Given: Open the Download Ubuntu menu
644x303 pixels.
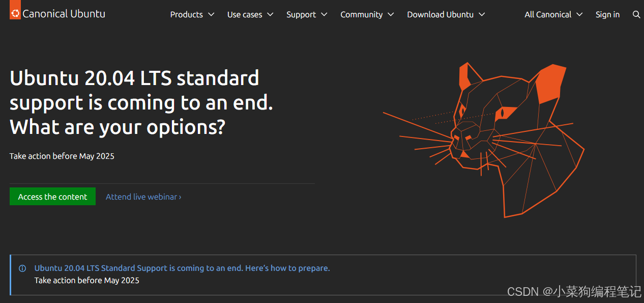Looking at the screenshot, I should pyautogui.click(x=446, y=14).
